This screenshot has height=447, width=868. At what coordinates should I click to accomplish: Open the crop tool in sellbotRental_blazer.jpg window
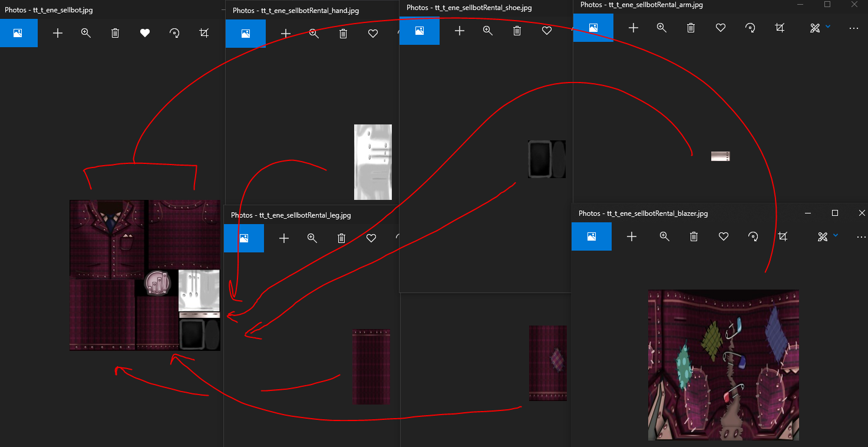tap(783, 236)
